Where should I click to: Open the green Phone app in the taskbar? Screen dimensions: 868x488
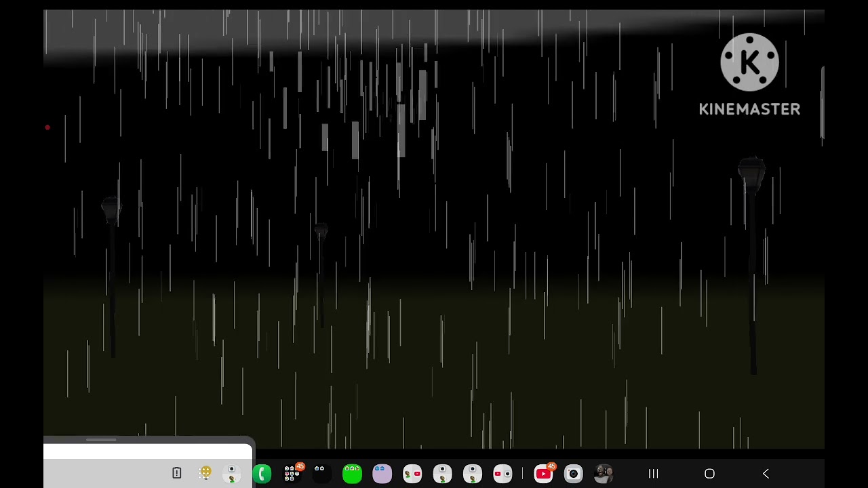(x=262, y=474)
